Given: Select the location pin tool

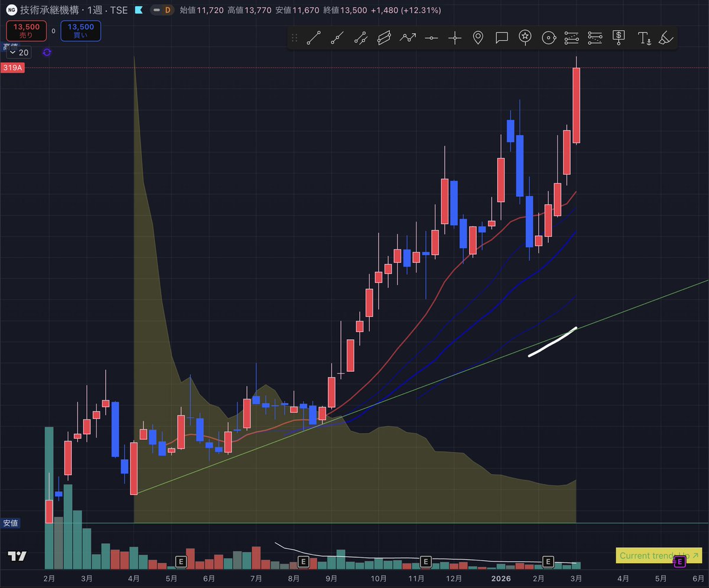Looking at the screenshot, I should coord(478,38).
